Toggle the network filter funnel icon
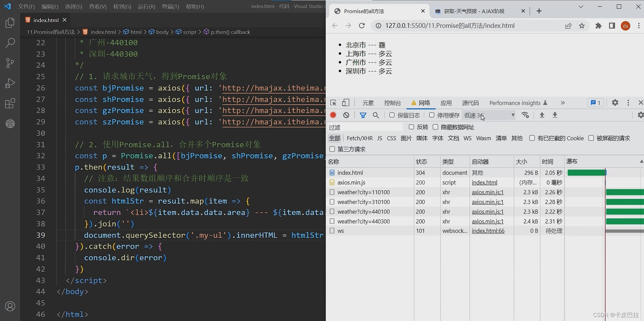 [363, 115]
